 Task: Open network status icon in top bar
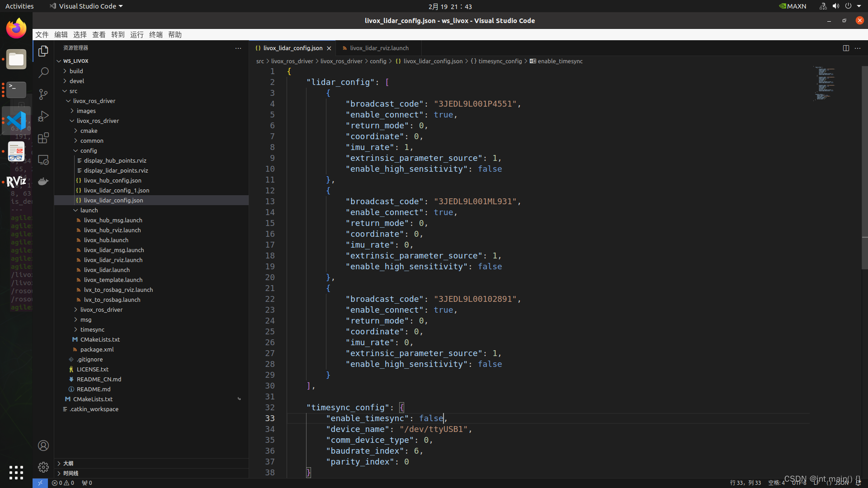[x=823, y=6]
